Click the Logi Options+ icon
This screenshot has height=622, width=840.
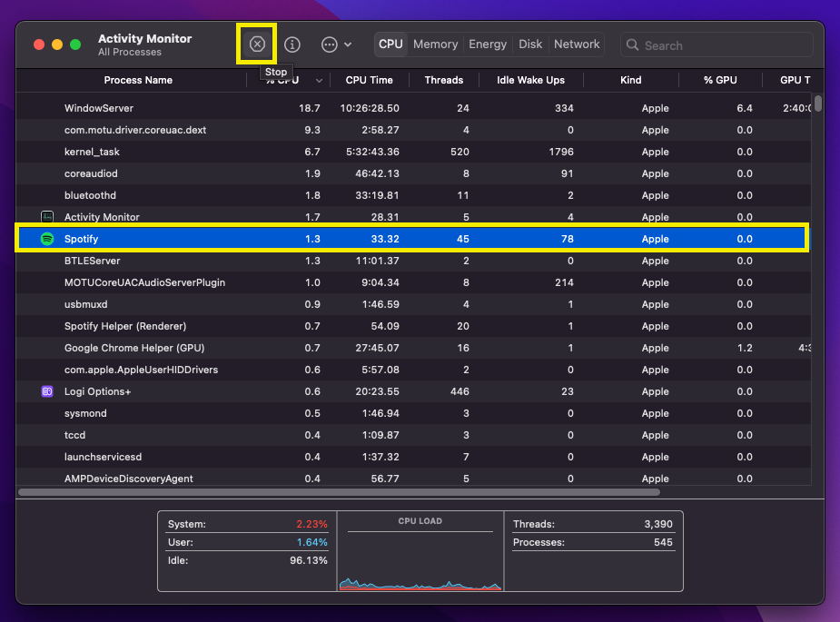coord(47,391)
